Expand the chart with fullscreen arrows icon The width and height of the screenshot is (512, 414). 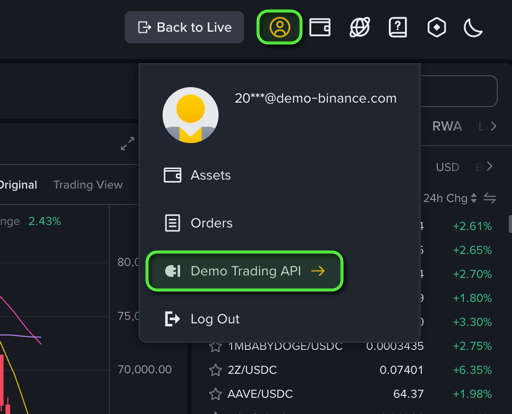[x=127, y=143]
